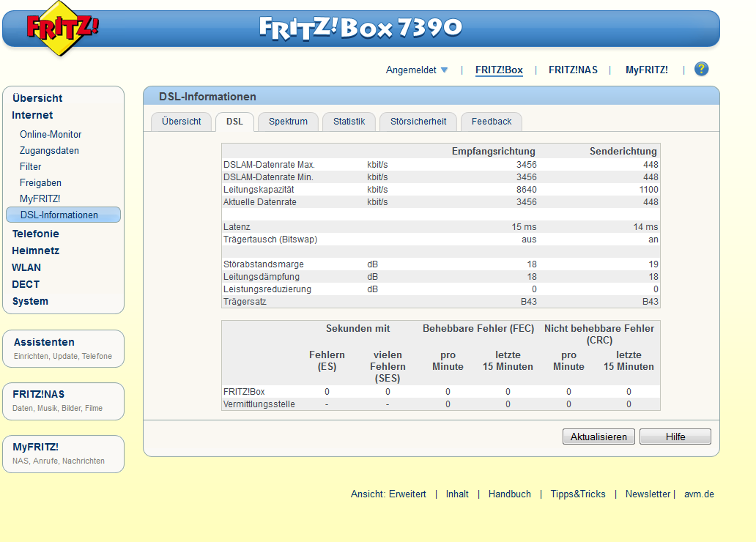Expand the Heimnetz sidebar section

[36, 250]
